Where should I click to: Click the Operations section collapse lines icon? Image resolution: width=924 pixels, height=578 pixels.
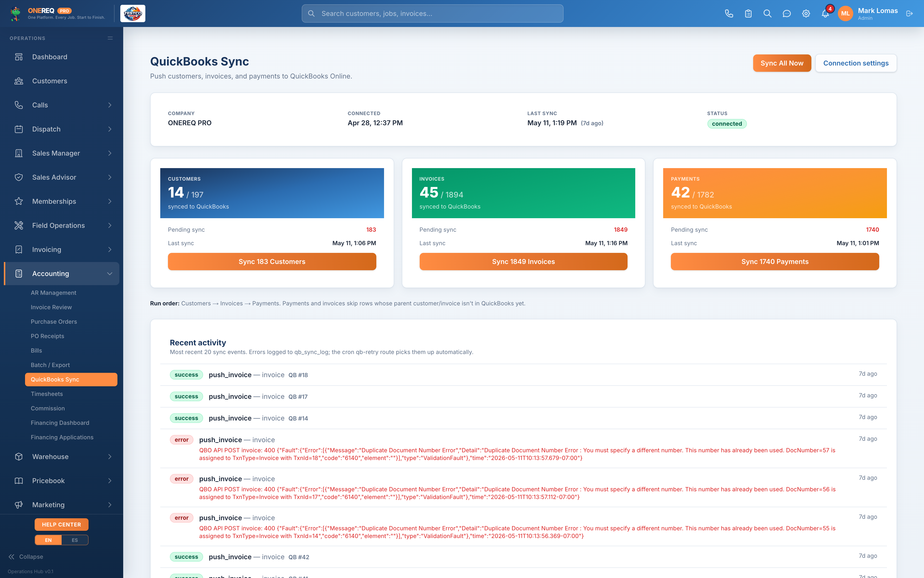point(110,38)
